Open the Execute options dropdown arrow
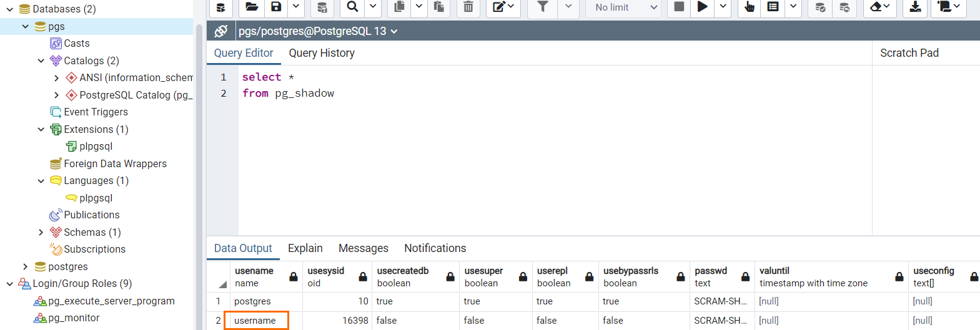The image size is (980, 330). (723, 7)
